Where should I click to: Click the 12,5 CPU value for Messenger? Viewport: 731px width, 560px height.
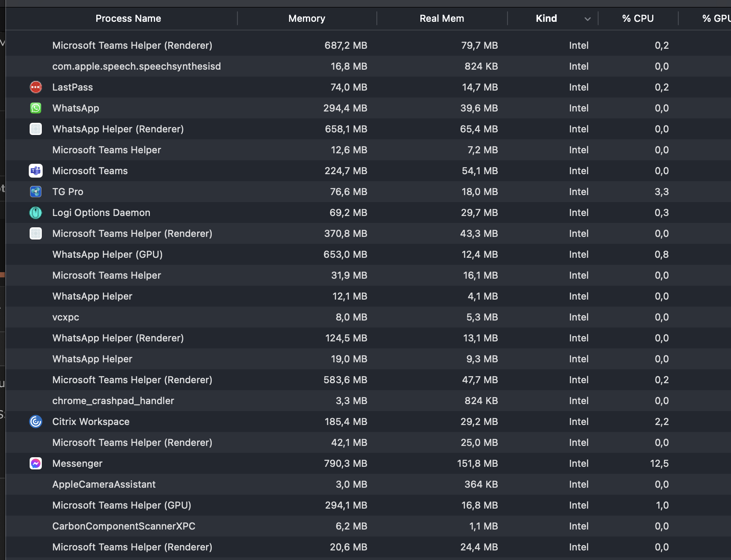[x=660, y=463]
